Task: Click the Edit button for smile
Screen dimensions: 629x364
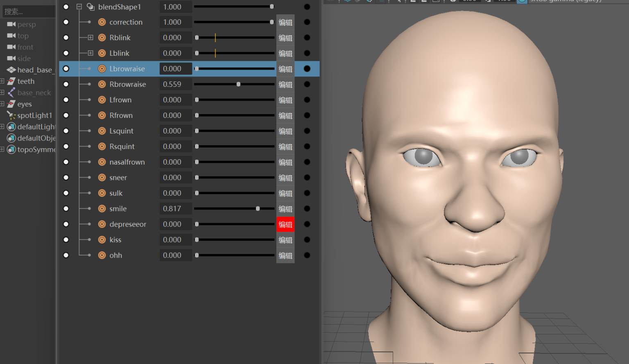Action: pos(285,209)
